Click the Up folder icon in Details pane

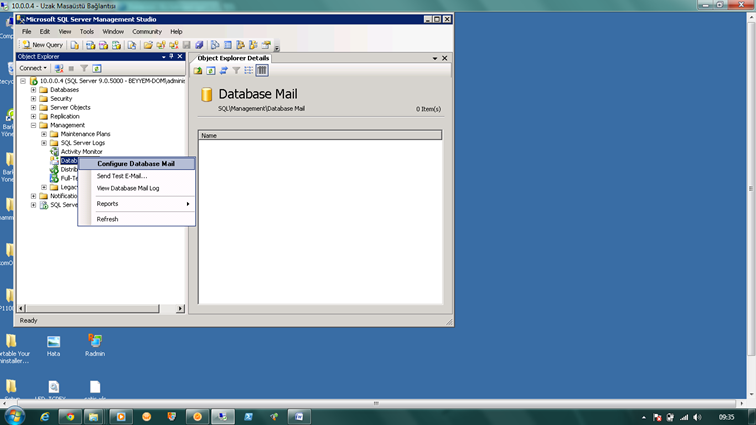[x=198, y=70]
